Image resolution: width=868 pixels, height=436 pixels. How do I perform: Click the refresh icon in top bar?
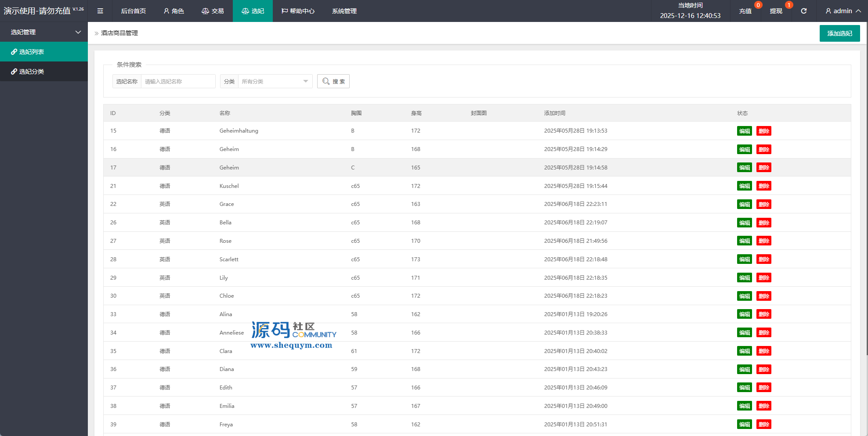tap(803, 11)
